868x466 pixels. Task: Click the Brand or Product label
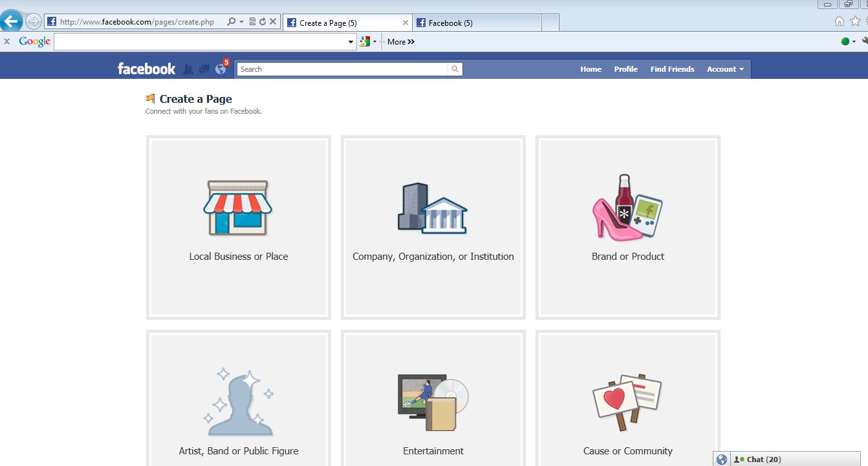628,257
